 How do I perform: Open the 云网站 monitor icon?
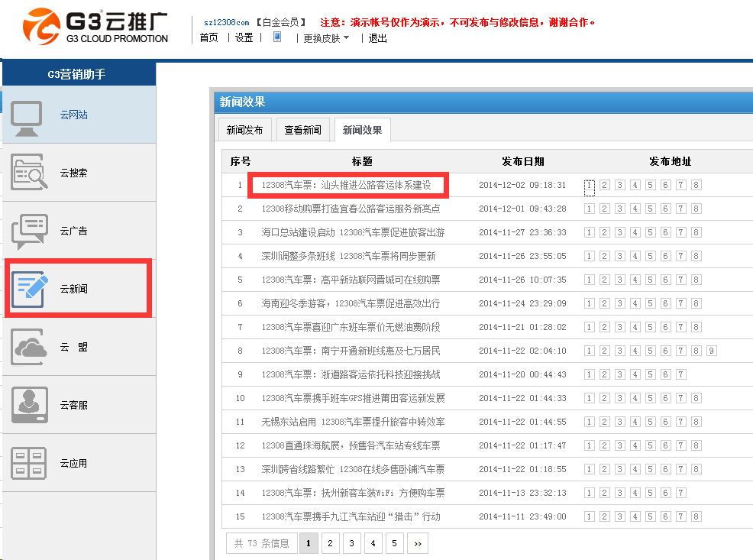[29, 115]
